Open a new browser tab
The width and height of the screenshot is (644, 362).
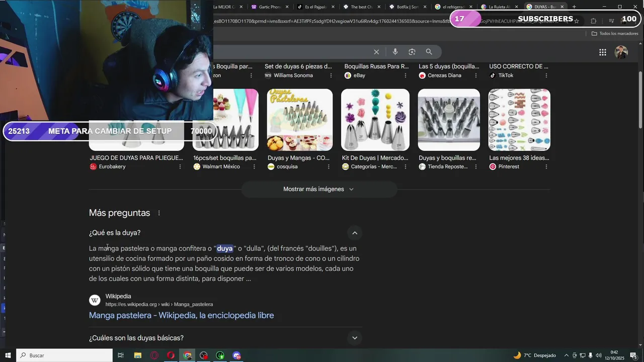574,7
